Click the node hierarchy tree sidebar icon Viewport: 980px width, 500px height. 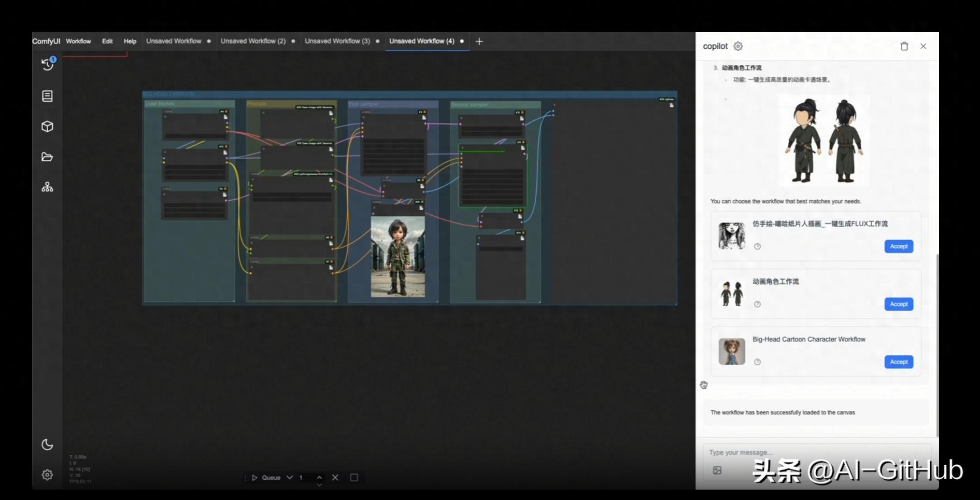pos(47,187)
